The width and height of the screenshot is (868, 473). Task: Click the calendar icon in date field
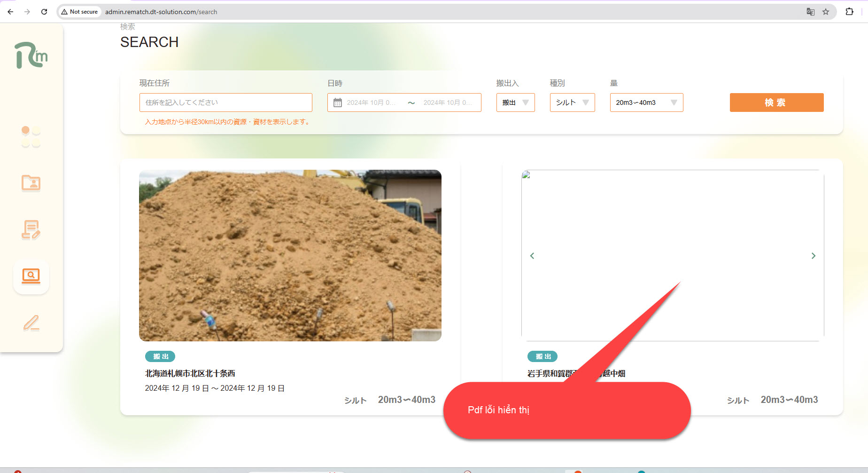pos(337,102)
